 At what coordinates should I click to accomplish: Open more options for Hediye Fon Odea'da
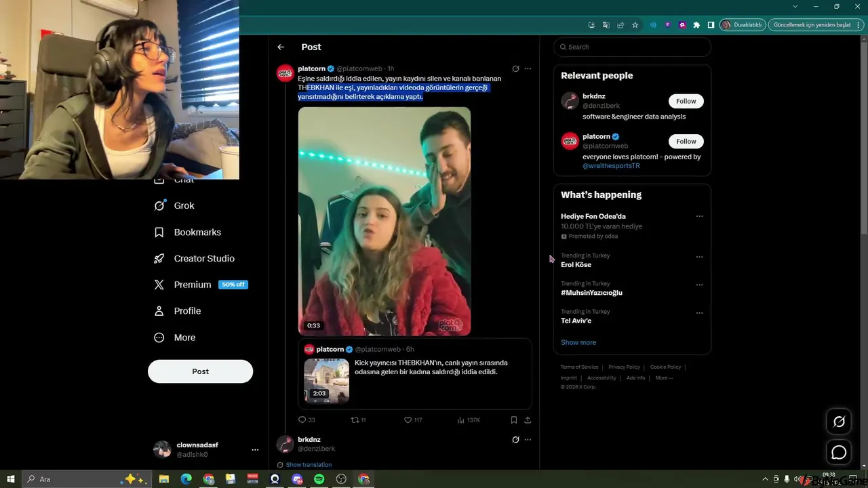699,216
